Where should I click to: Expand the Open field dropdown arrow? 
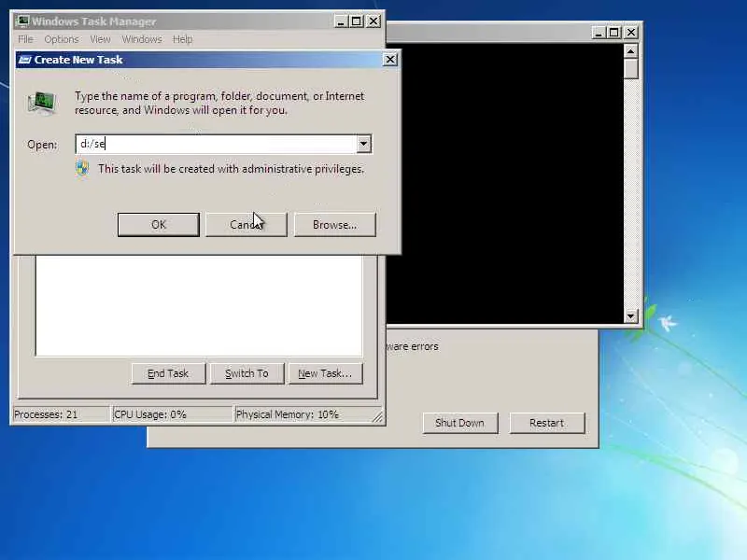pos(363,144)
